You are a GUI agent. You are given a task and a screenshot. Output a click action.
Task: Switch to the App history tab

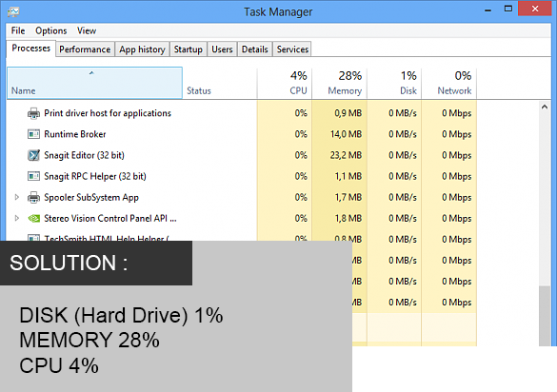click(142, 49)
